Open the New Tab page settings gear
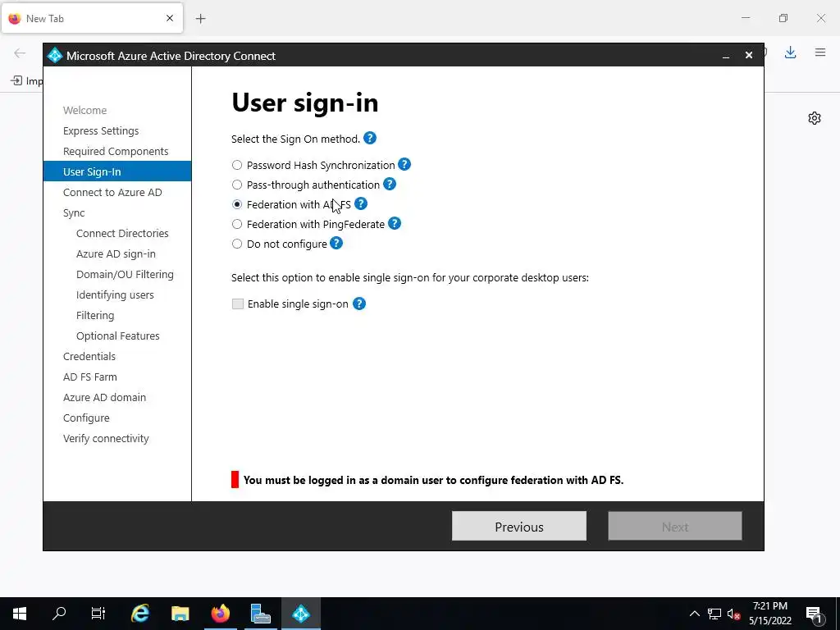This screenshot has height=630, width=840. (x=815, y=118)
